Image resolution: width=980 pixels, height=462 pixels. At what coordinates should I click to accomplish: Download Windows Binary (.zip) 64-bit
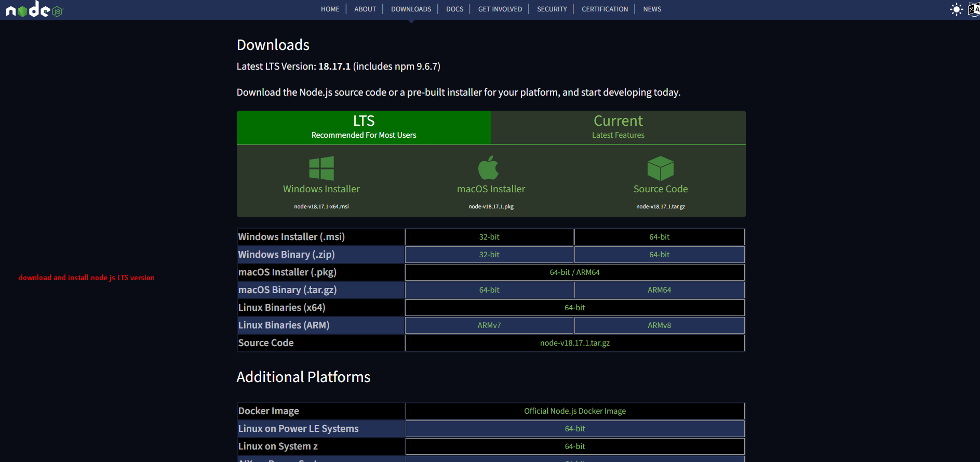660,255
